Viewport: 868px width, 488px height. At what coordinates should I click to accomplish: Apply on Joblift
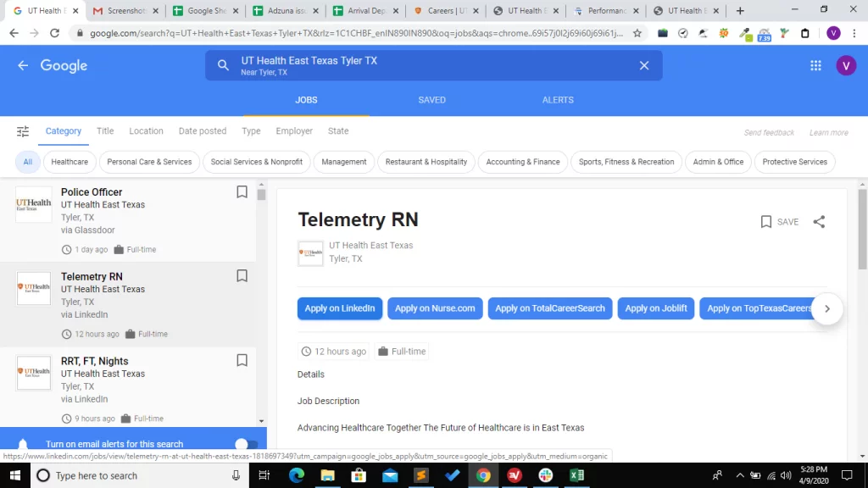pyautogui.click(x=655, y=308)
